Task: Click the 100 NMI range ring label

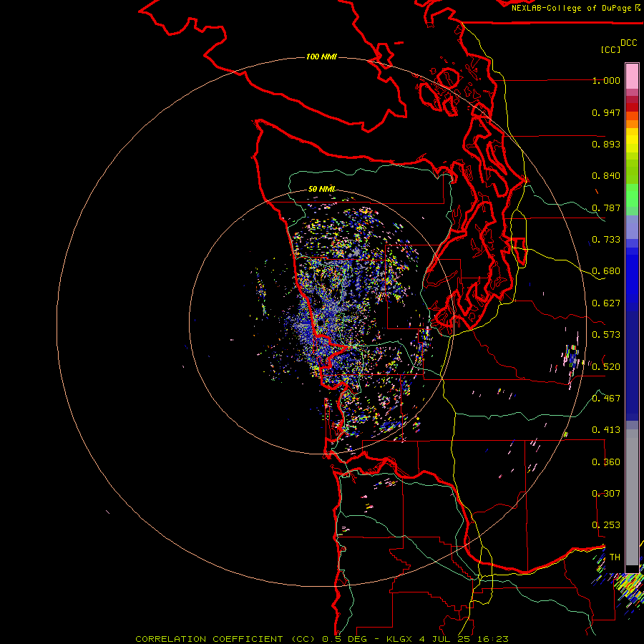Action: tap(321, 57)
